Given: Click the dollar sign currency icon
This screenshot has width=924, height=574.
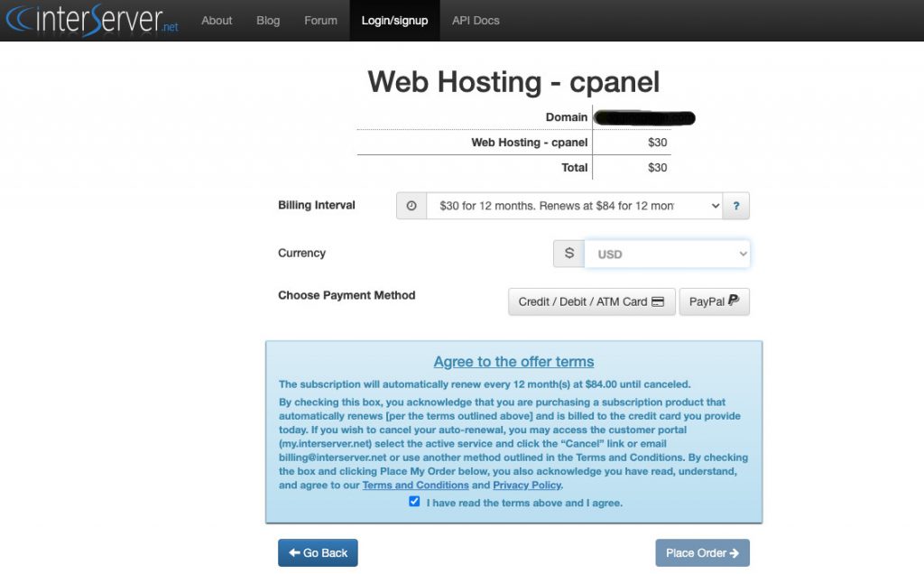Looking at the screenshot, I should click(x=568, y=254).
